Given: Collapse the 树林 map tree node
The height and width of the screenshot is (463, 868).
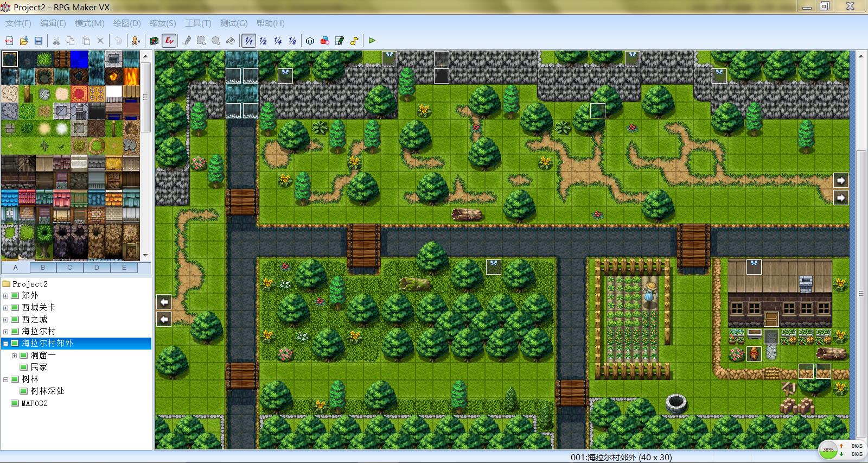Looking at the screenshot, I should [6, 379].
